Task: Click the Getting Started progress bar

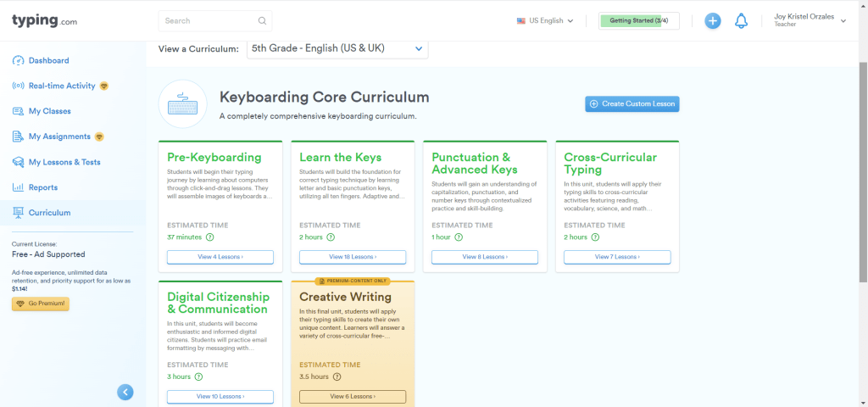Action: [x=639, y=21]
